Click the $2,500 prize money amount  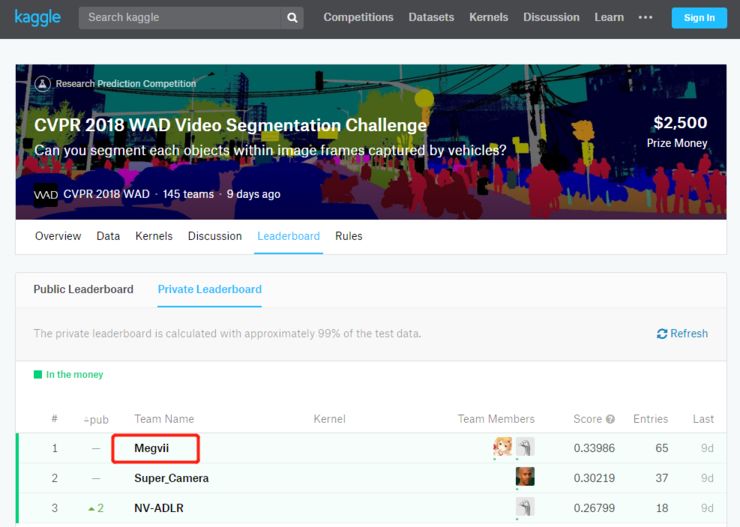coord(680,123)
